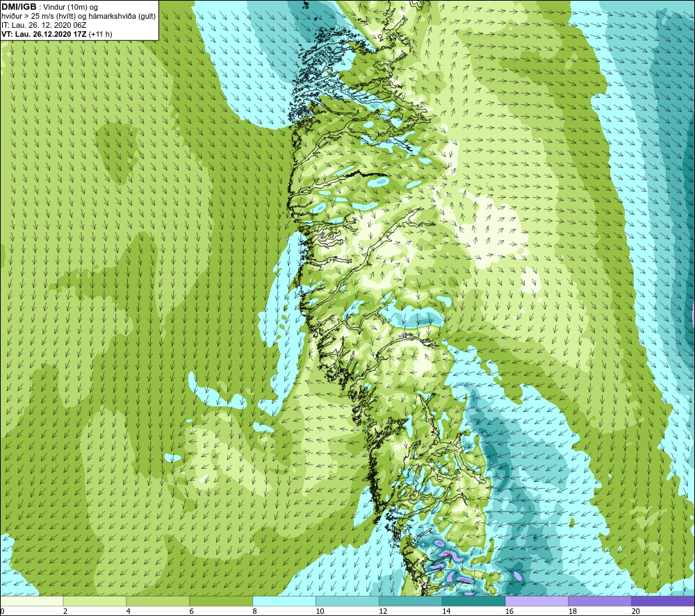This screenshot has width=695, height=616.
Task: Click legend scale label '18'
Action: [572, 611]
